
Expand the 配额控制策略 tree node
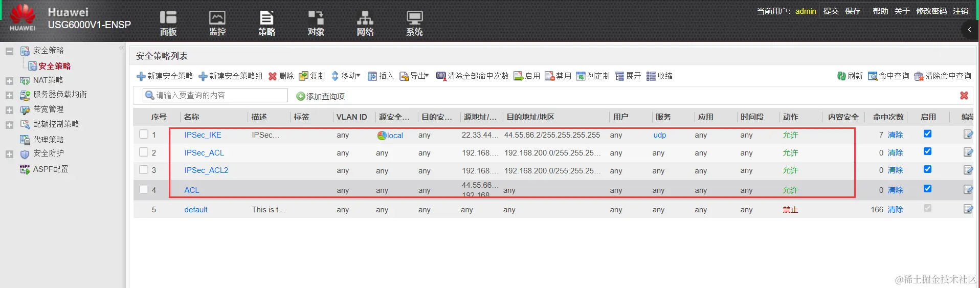click(9, 125)
